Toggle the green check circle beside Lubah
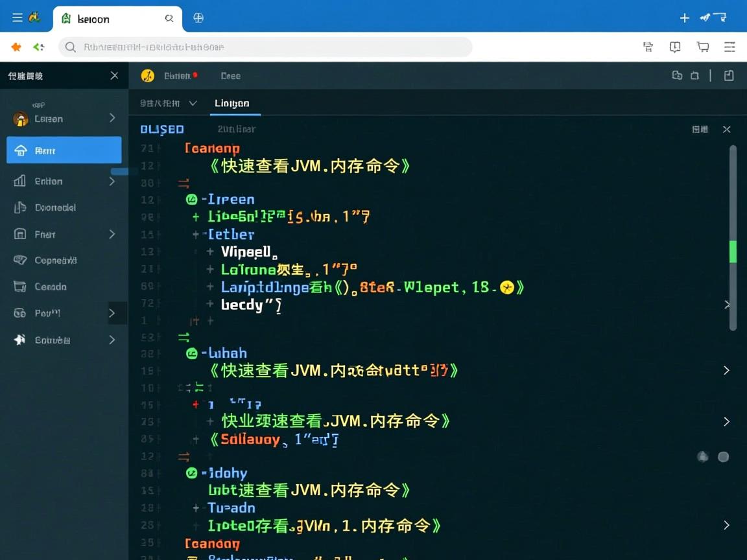Image resolution: width=747 pixels, height=560 pixels. point(191,353)
